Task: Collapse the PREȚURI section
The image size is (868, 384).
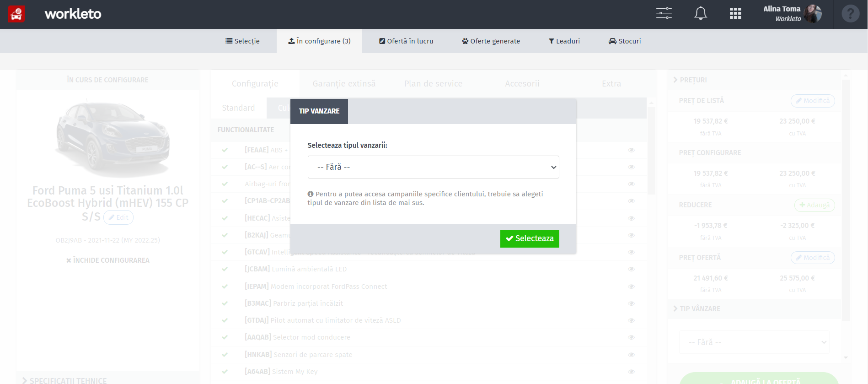Action: coord(690,80)
